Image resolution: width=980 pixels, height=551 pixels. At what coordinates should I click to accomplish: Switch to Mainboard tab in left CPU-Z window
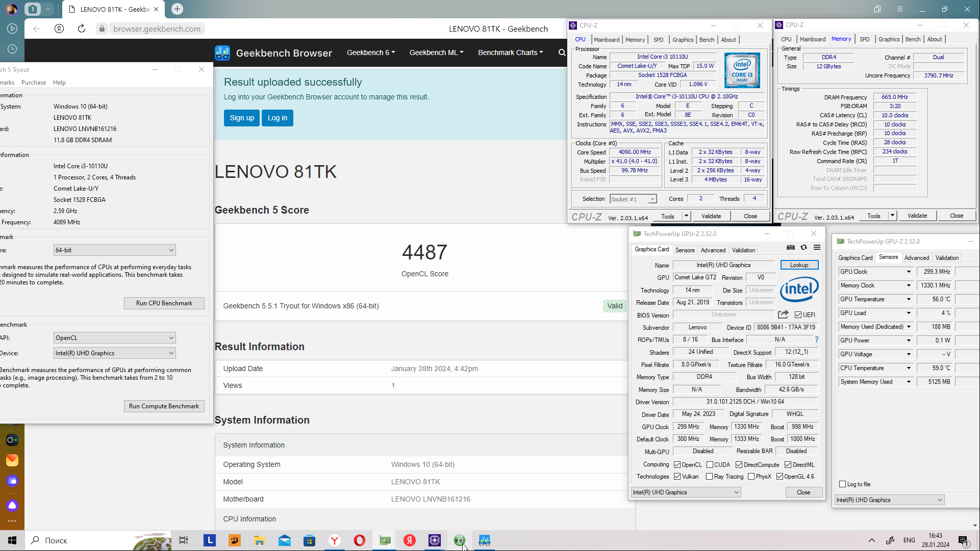(x=607, y=40)
